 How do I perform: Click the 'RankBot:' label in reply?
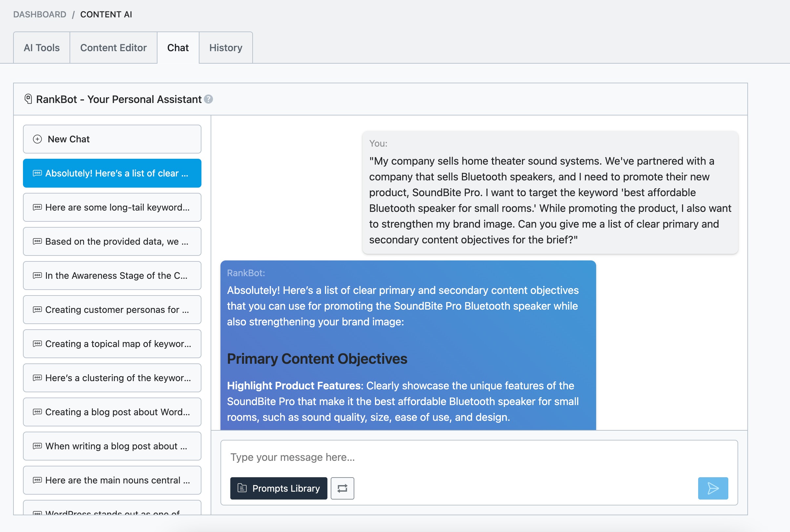(246, 273)
